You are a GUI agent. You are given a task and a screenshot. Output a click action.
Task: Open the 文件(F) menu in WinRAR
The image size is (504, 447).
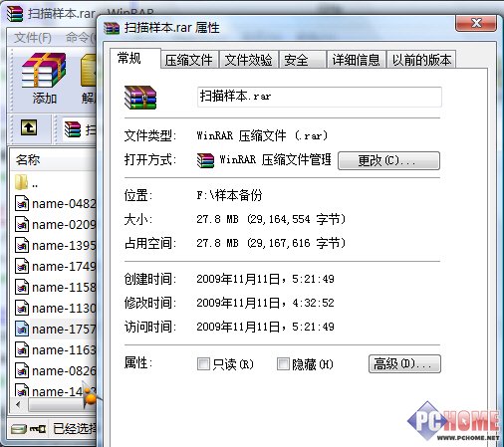click(33, 38)
